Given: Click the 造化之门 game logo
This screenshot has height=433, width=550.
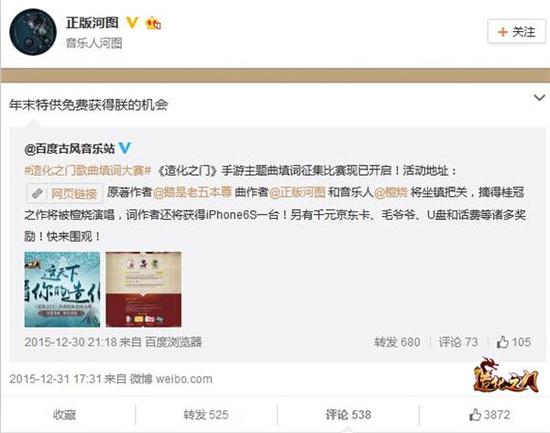Looking at the screenshot, I should click(x=507, y=375).
